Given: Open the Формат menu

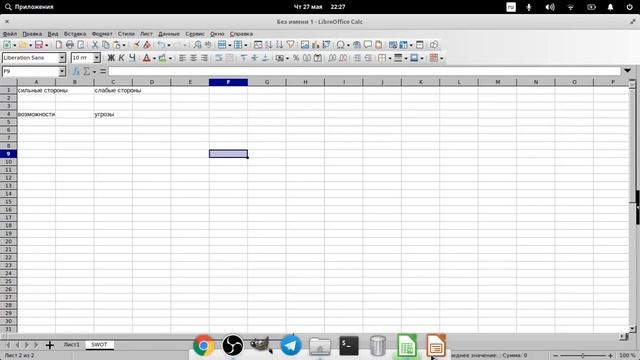Looking at the screenshot, I should [x=102, y=34].
